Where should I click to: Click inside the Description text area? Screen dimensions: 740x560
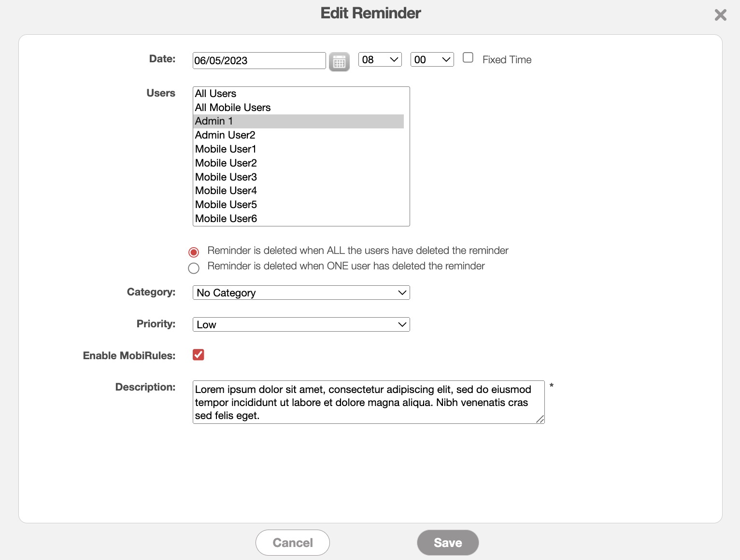[368, 402]
